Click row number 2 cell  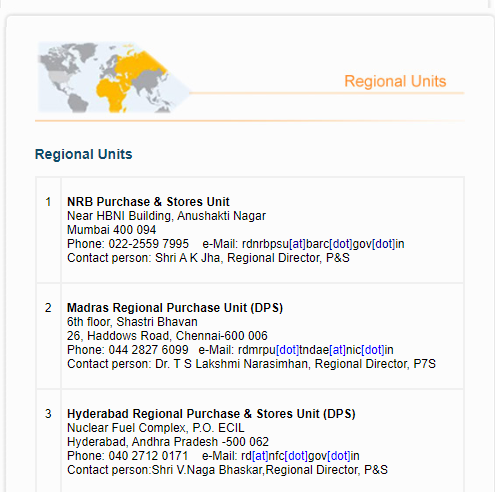click(x=48, y=336)
